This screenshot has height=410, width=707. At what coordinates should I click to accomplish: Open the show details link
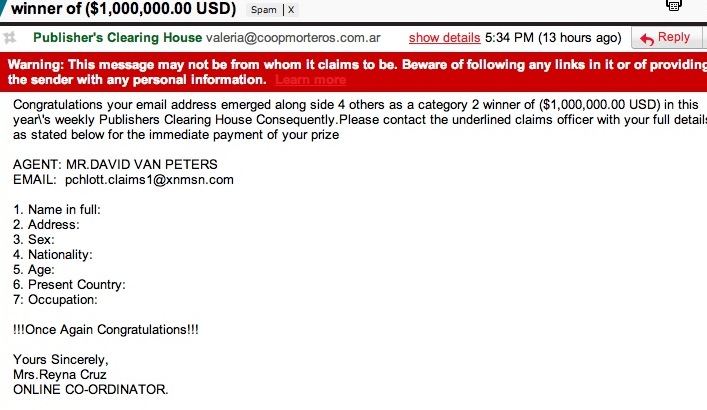444,38
